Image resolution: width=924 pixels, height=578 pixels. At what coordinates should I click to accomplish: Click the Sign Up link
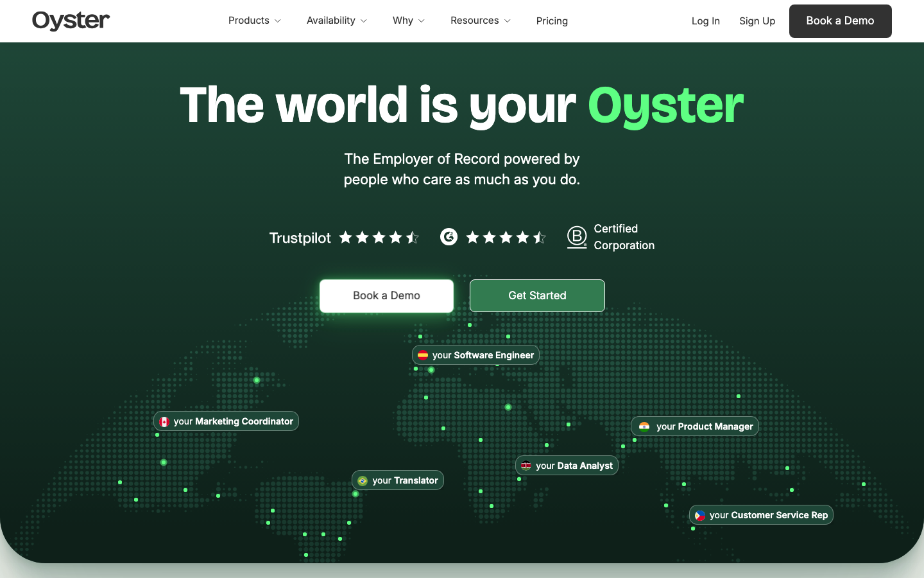point(757,21)
